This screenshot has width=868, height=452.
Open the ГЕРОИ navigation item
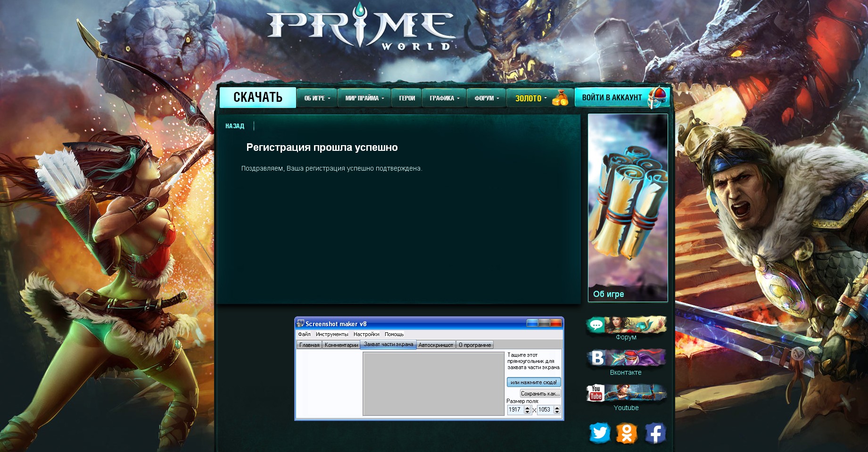point(407,98)
